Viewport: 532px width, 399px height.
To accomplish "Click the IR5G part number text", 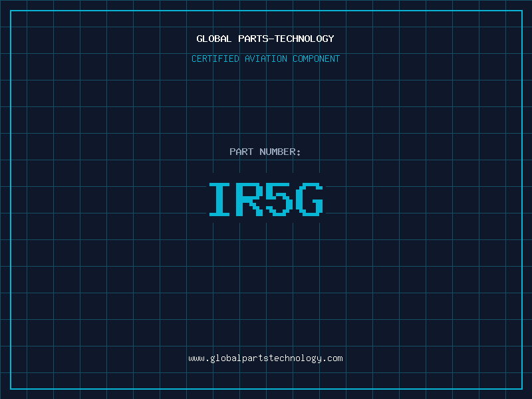I will 266,199.
